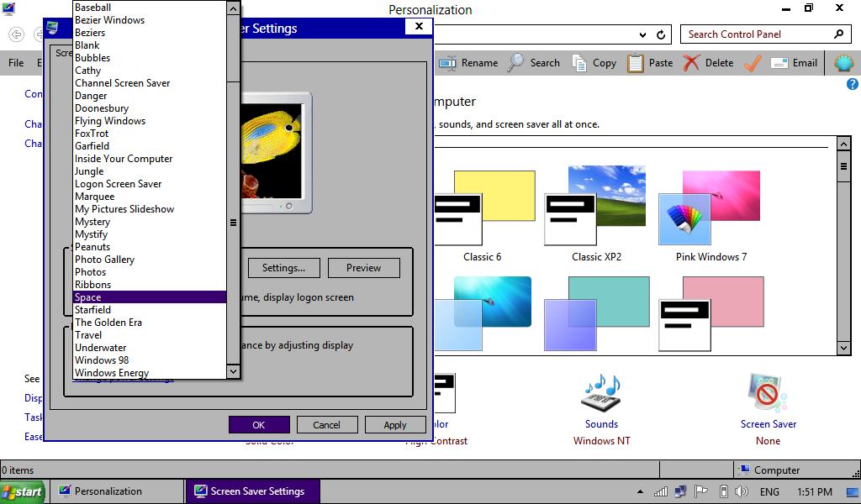The image size is (861, 504).
Task: Click the Search magnifier toolbar icon
Action: (x=516, y=63)
